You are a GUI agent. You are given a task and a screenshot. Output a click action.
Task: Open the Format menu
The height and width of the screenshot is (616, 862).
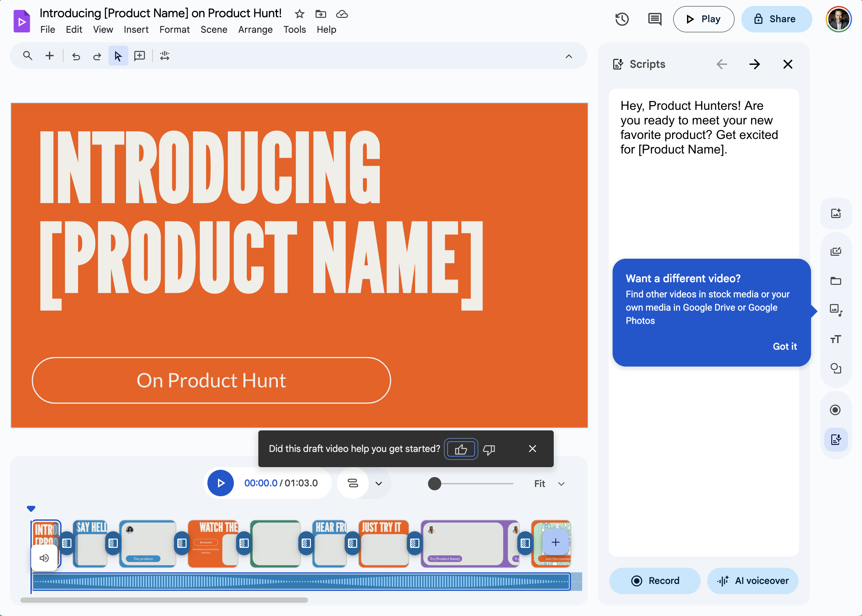pyautogui.click(x=174, y=29)
